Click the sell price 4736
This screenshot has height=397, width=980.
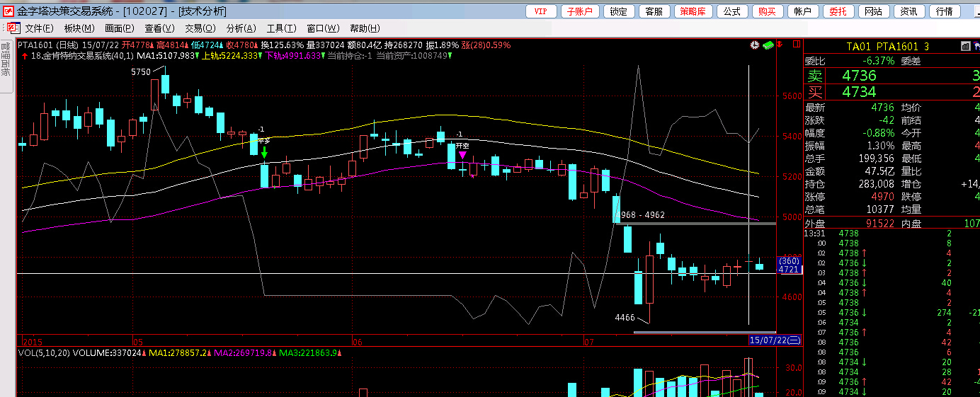(x=859, y=76)
